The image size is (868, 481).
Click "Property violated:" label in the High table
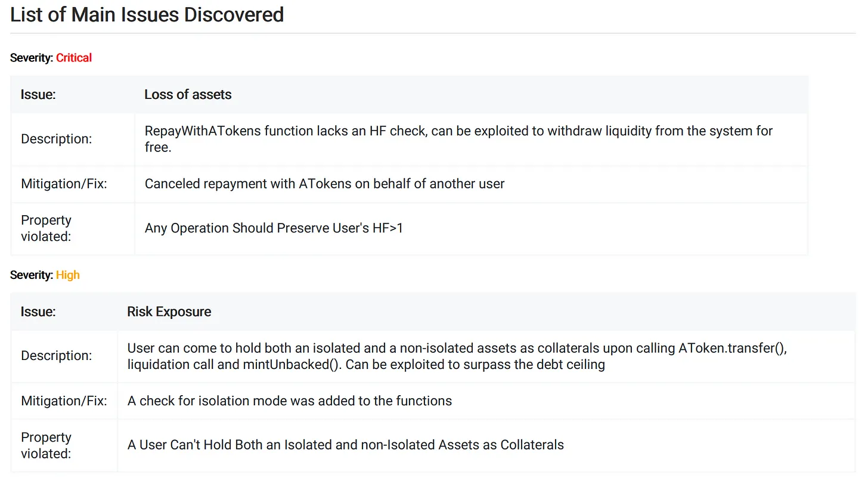(46, 445)
